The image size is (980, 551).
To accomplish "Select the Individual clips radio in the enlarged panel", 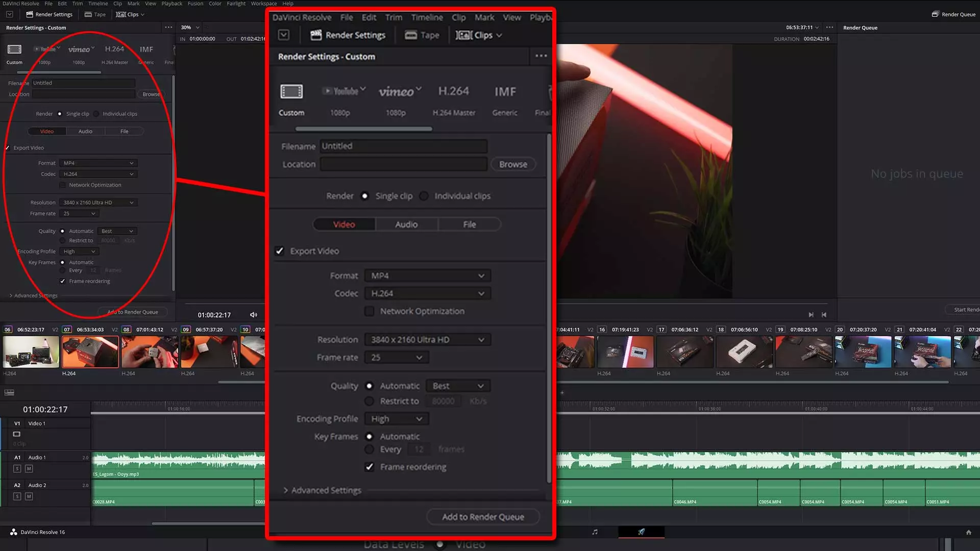I will point(424,196).
